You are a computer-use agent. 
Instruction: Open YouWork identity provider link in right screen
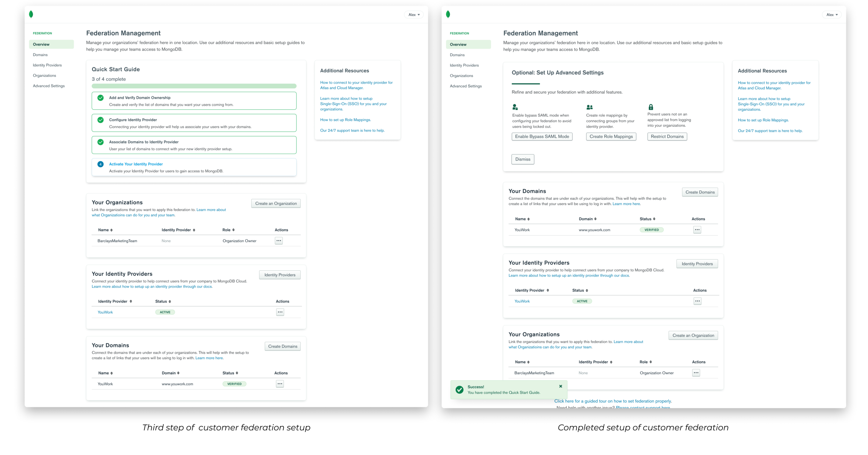522,301
